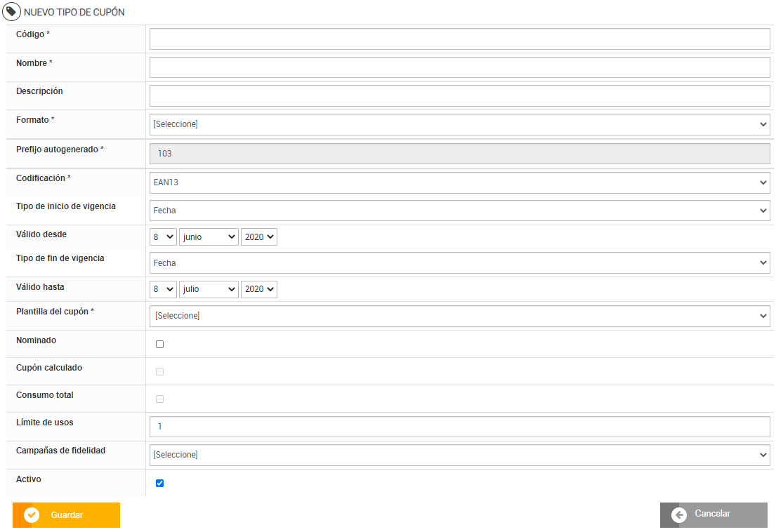This screenshot has width=776, height=532.
Task: Toggle the Consumo total checkbox
Action: pos(160,399)
